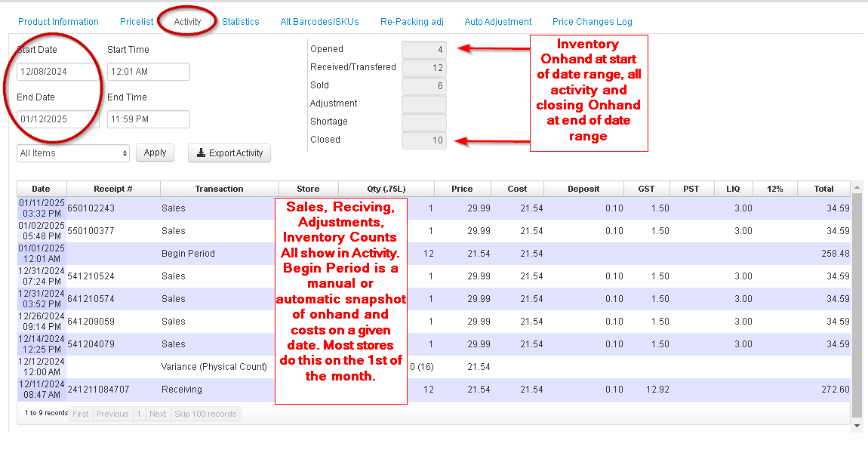Sort by the Date column header
This screenshot has height=456, width=868.
(42, 189)
